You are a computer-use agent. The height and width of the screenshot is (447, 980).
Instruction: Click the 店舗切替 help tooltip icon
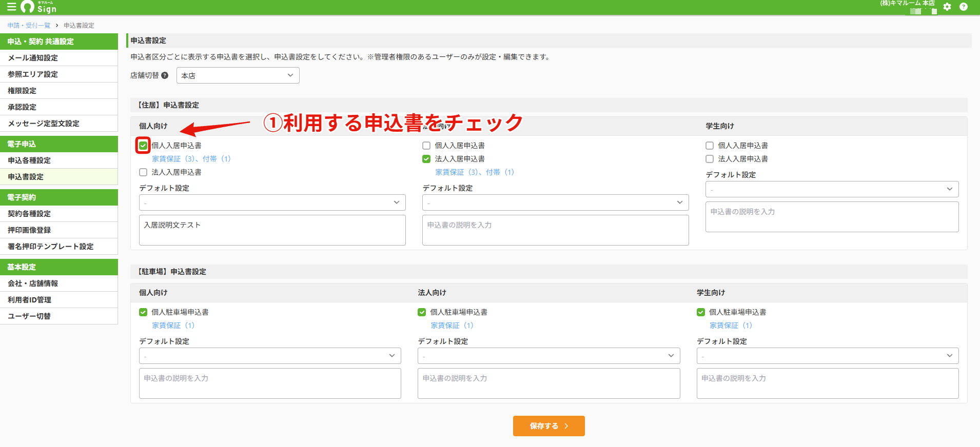[x=165, y=75]
